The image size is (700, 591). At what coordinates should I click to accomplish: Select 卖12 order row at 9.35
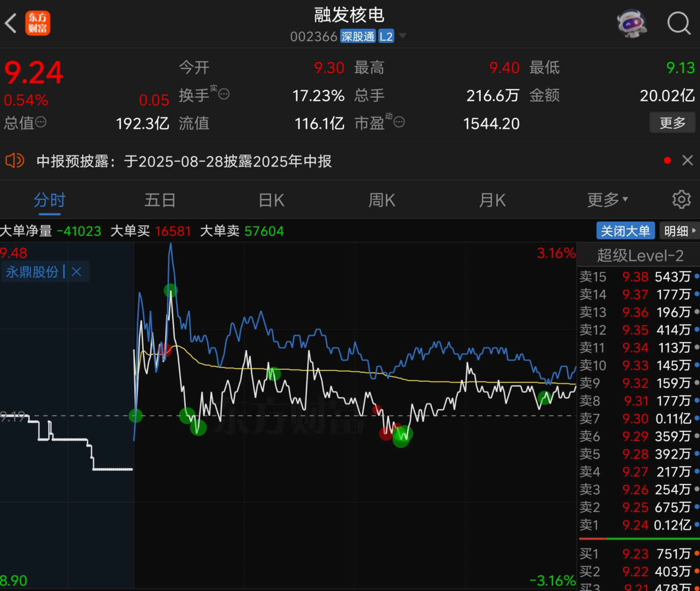639,330
